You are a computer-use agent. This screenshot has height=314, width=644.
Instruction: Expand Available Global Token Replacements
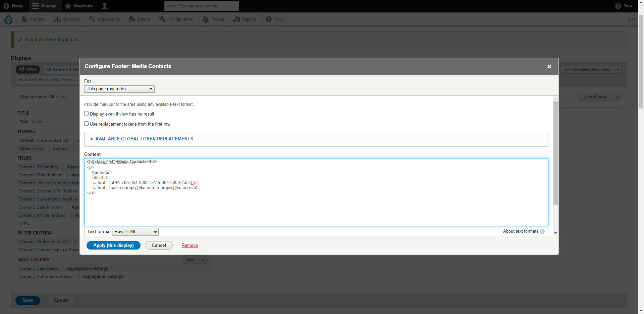pyautogui.click(x=144, y=139)
